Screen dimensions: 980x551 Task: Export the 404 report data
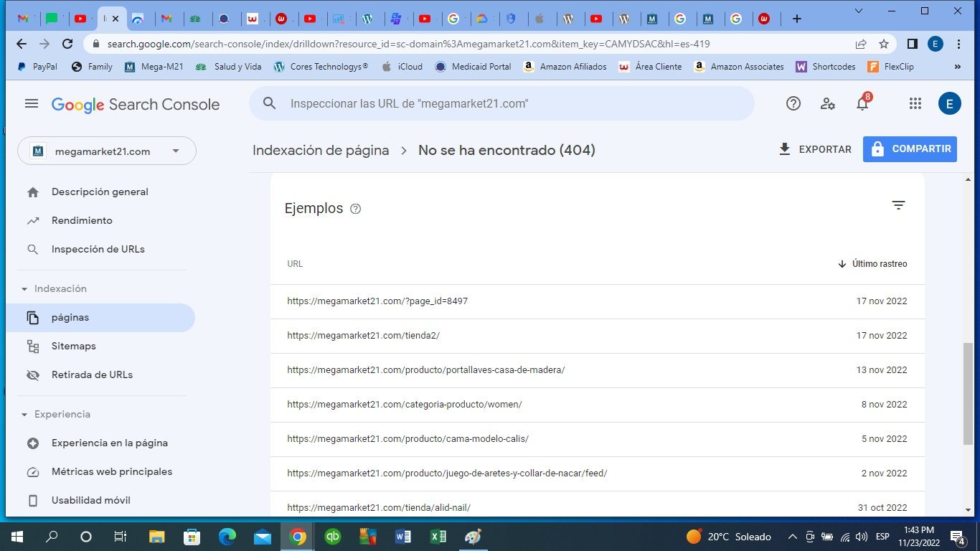click(x=815, y=149)
